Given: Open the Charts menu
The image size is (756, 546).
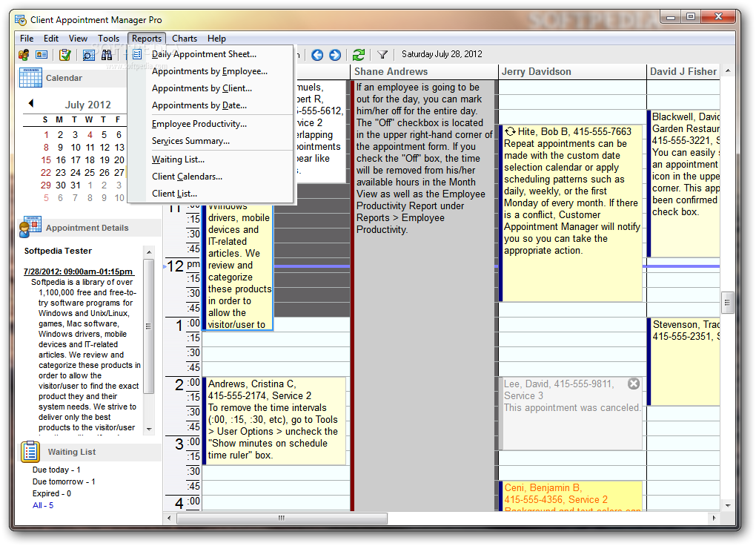Looking at the screenshot, I should pyautogui.click(x=185, y=39).
